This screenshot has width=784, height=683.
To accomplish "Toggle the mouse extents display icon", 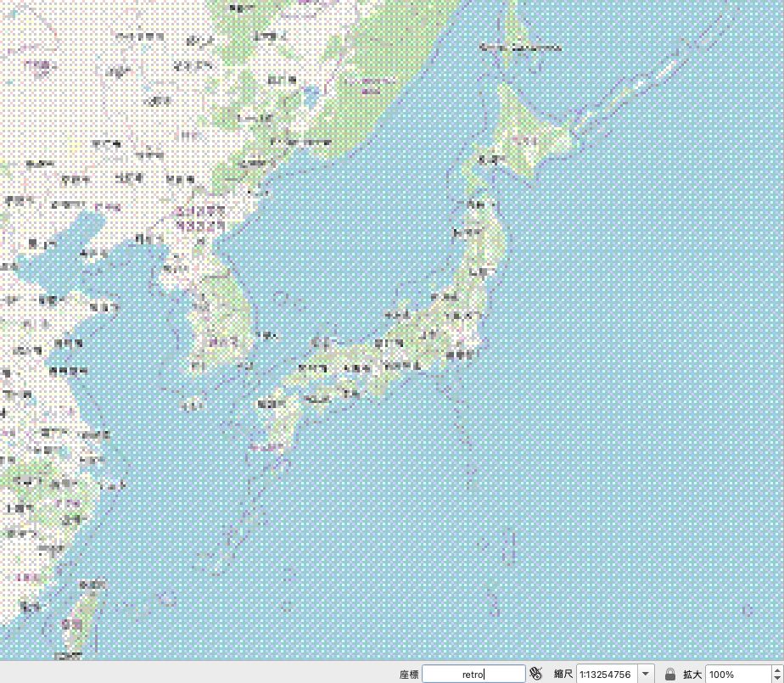I will coord(536,674).
